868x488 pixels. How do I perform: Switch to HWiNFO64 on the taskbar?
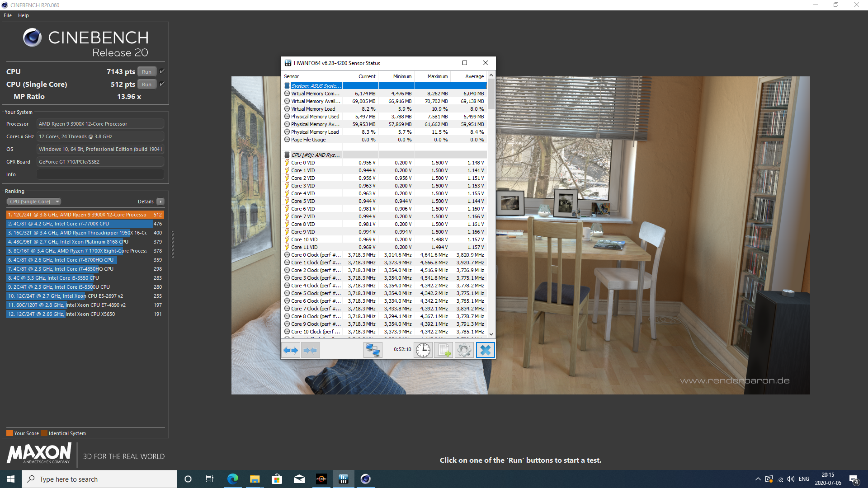tap(344, 479)
